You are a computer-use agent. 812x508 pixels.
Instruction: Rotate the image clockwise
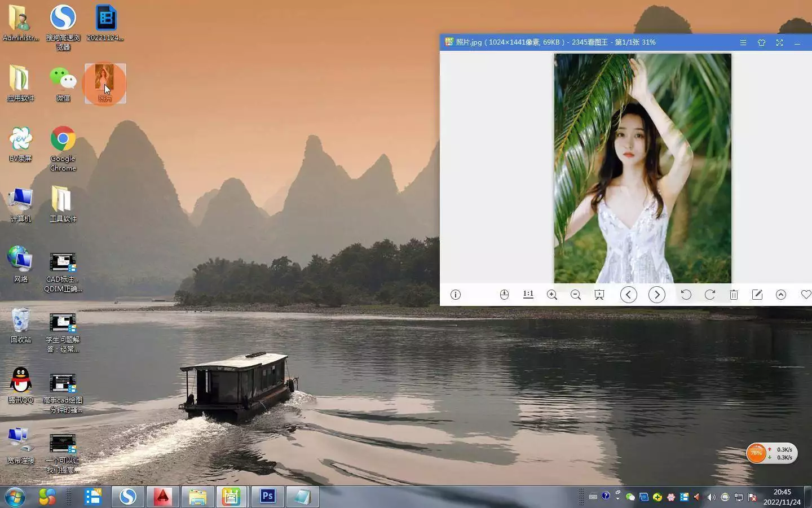tap(710, 295)
